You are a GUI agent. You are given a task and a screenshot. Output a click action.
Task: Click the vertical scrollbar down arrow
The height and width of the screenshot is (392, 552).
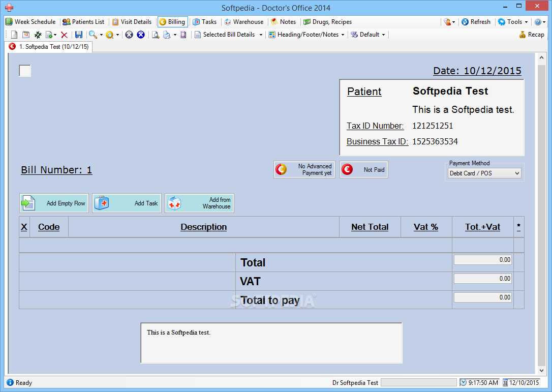pyautogui.click(x=541, y=370)
